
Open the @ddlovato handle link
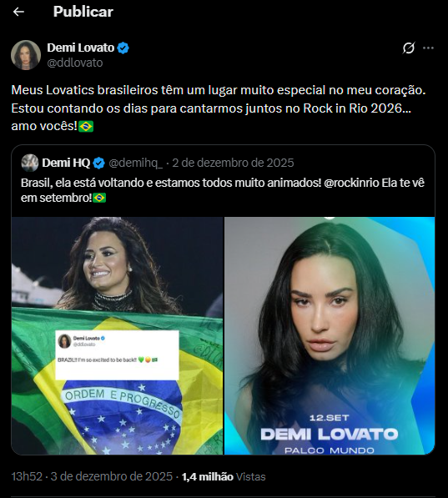75,63
